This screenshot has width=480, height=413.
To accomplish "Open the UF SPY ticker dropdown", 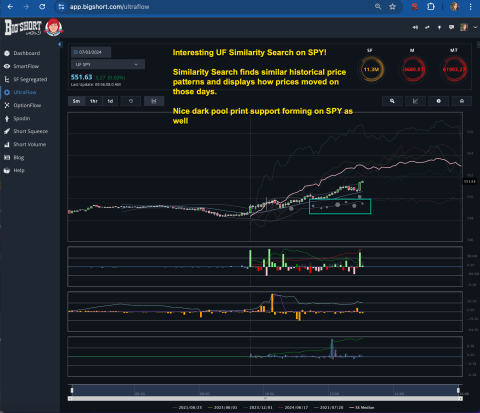I will (x=108, y=64).
